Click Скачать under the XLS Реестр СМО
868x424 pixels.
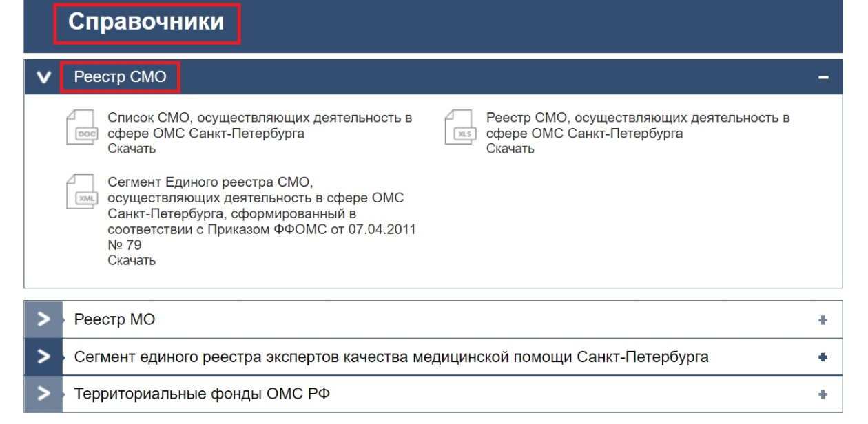pos(510,149)
